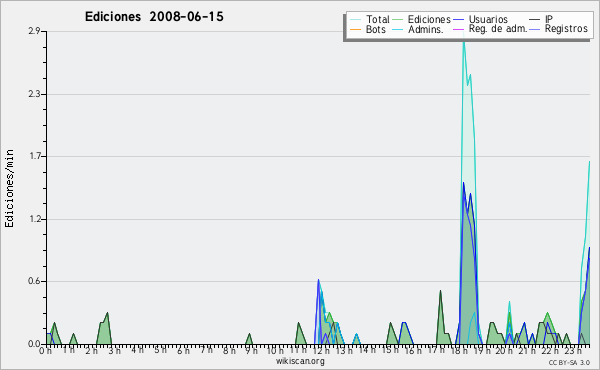The image size is (600, 370).
Task: Click the y-axis value 2.9
Action: coord(34,31)
